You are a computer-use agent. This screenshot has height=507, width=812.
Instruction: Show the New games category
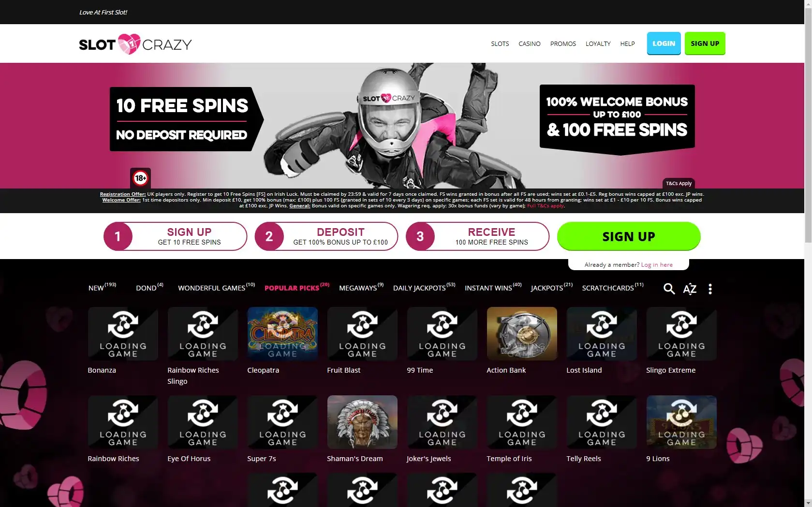pos(102,288)
